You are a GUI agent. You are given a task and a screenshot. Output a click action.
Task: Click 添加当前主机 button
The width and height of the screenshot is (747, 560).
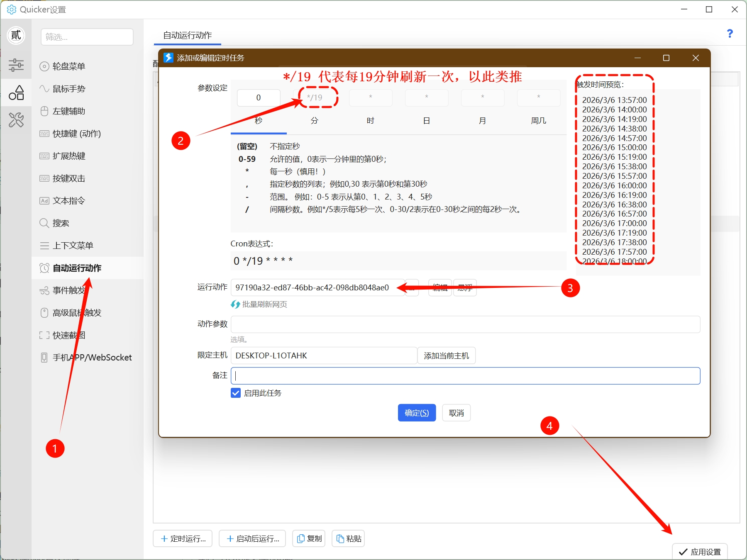[446, 356]
